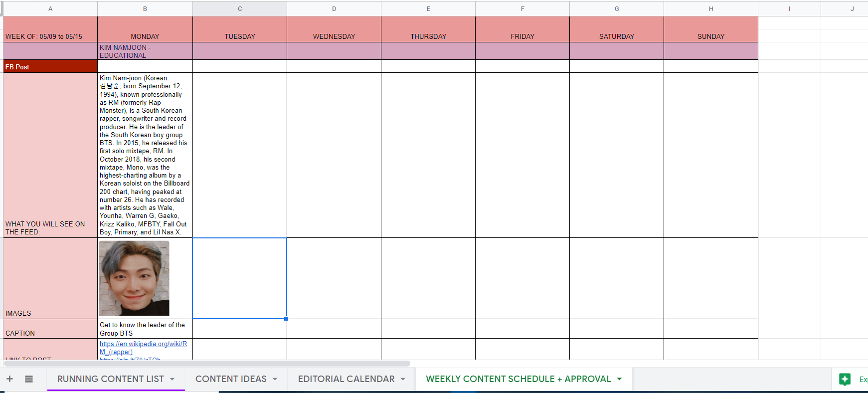868x393 pixels.
Task: Select column G header
Action: pyautogui.click(x=617, y=9)
